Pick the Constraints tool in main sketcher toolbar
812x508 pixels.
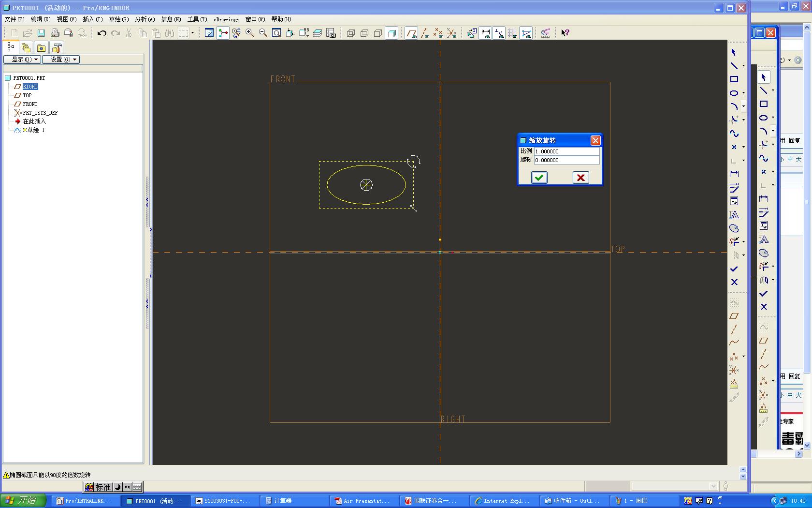(734, 201)
